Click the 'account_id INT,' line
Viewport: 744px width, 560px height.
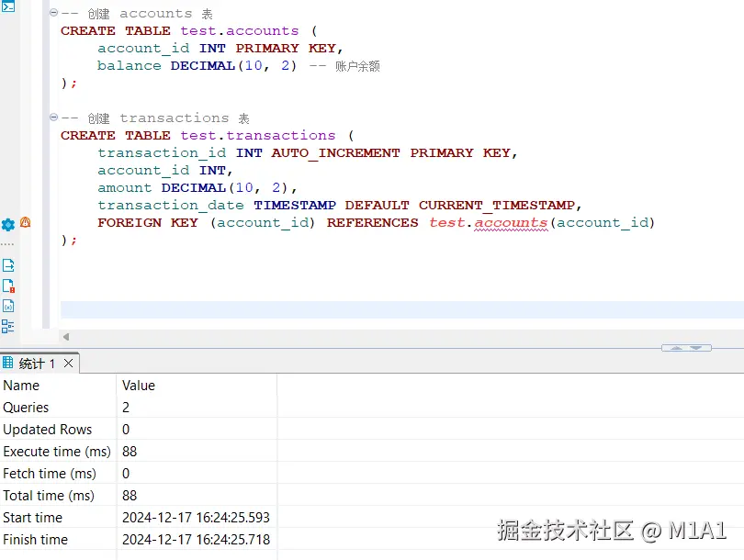click(165, 170)
